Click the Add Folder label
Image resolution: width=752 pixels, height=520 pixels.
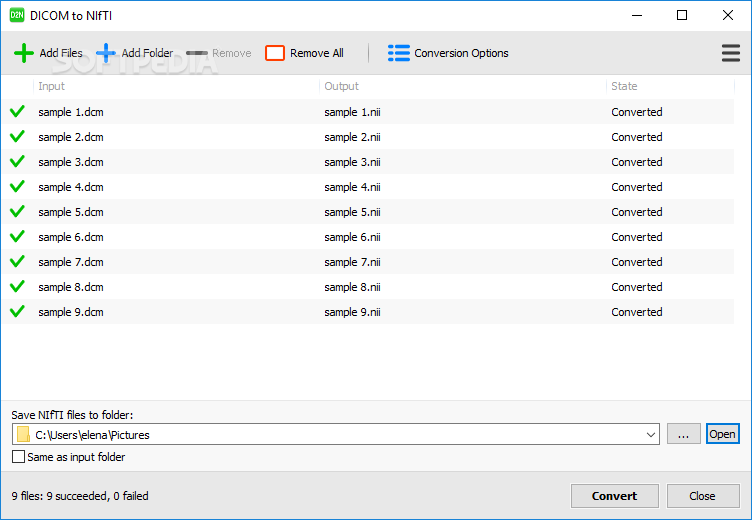coord(147,53)
